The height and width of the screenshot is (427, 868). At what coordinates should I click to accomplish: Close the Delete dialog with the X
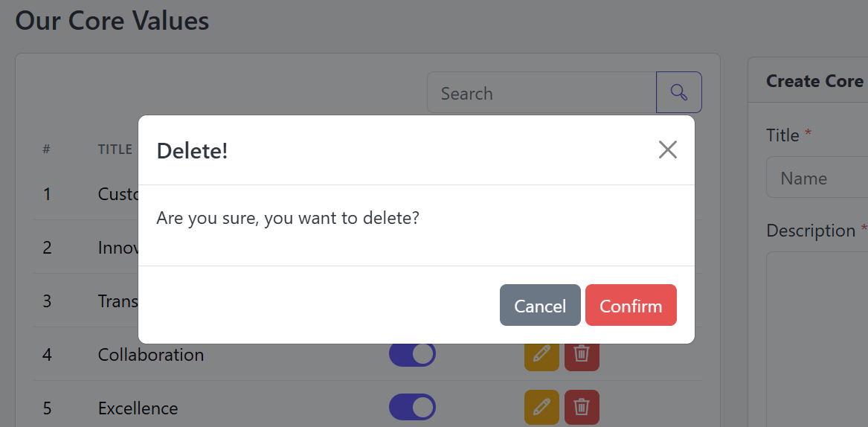tap(668, 150)
